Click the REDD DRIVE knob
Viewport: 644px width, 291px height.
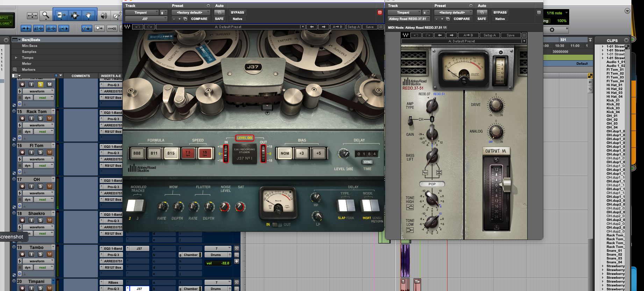[x=496, y=104]
